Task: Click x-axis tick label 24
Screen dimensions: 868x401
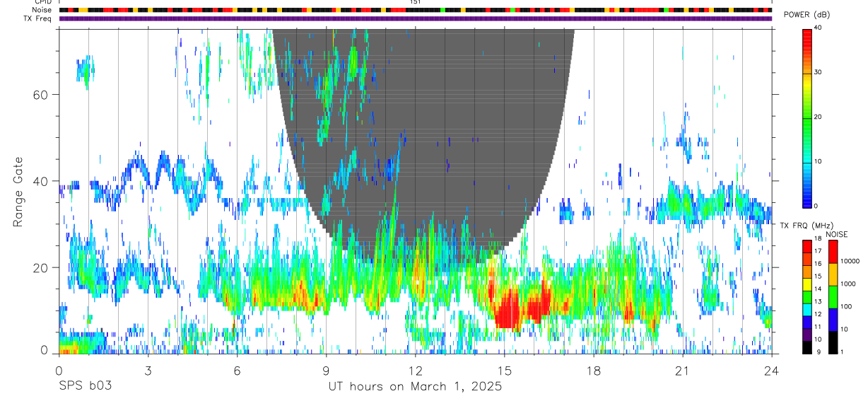Action: point(771,371)
